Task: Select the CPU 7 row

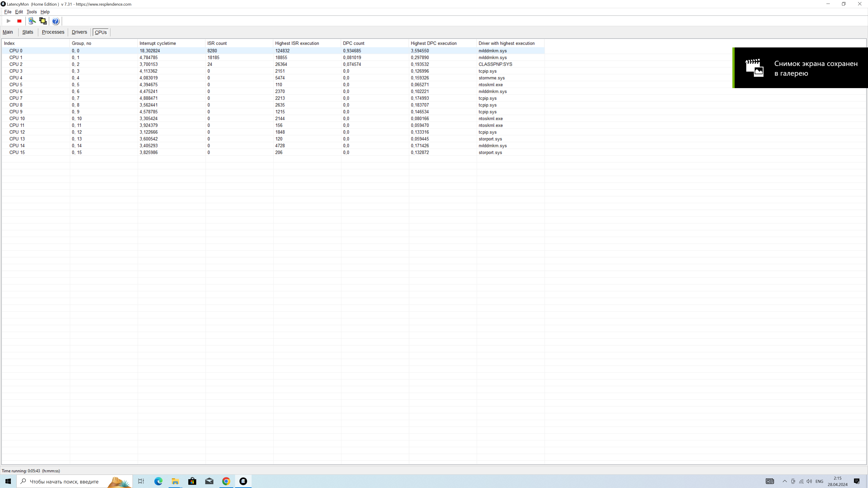Action: click(16, 98)
